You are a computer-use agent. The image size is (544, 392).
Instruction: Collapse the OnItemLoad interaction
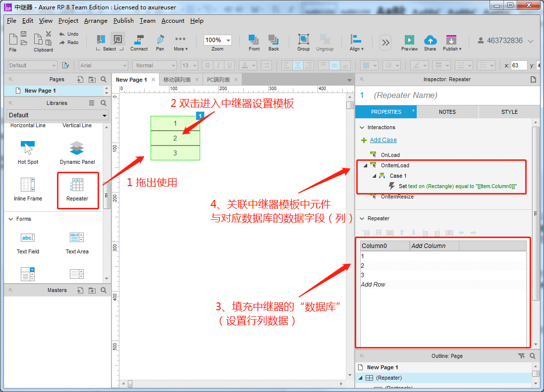pyautogui.click(x=365, y=166)
